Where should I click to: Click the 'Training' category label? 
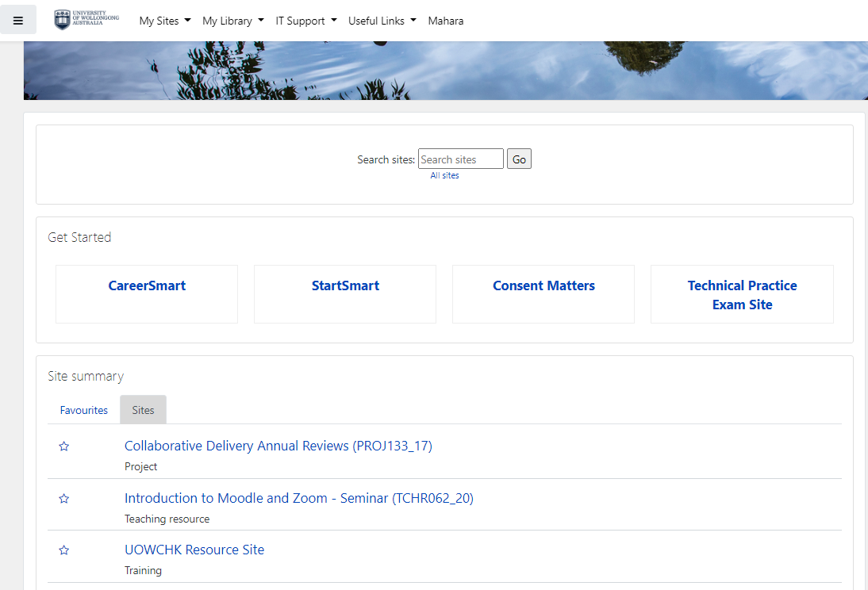pos(143,571)
